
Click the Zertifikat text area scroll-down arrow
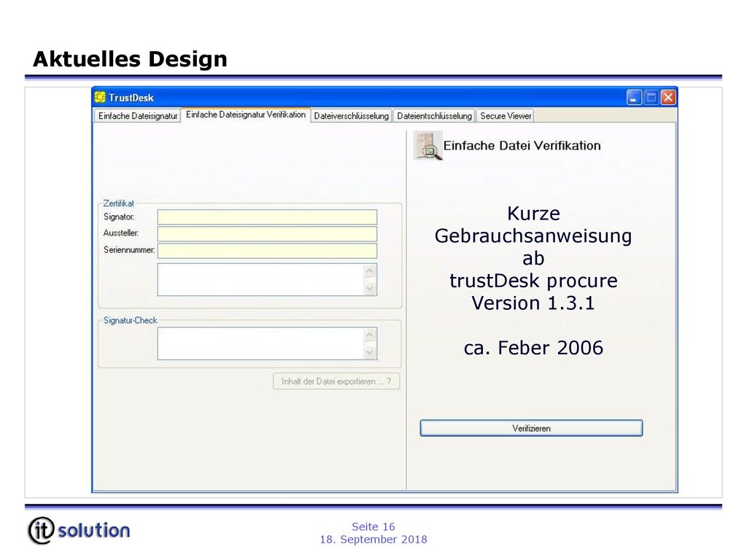(370, 288)
